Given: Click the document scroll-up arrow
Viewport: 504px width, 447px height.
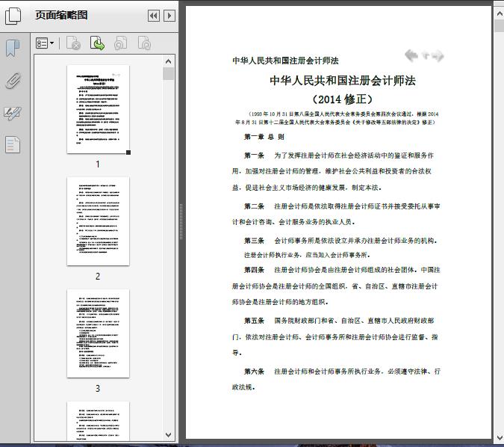Looking at the screenshot, I should click(x=500, y=13).
